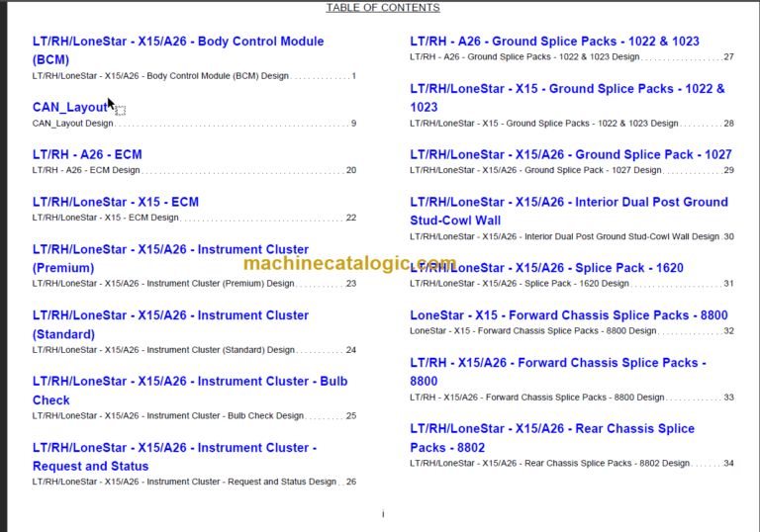Click 'Instrument Cluster (Premium) Design' entry line
The width and height of the screenshot is (760, 532).
click(x=194, y=284)
